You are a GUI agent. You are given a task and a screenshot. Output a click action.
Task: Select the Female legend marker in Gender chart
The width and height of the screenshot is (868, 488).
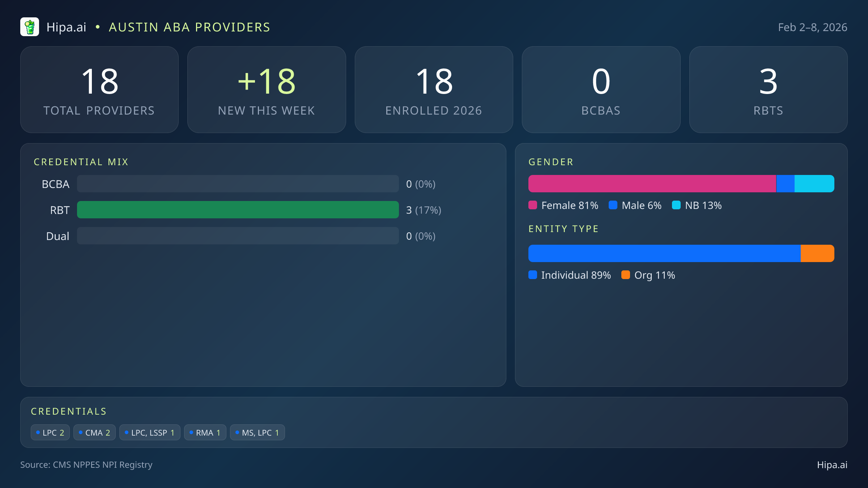point(533,205)
